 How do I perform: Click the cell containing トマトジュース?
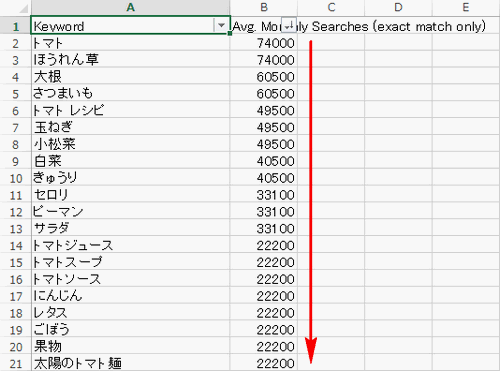130,245
